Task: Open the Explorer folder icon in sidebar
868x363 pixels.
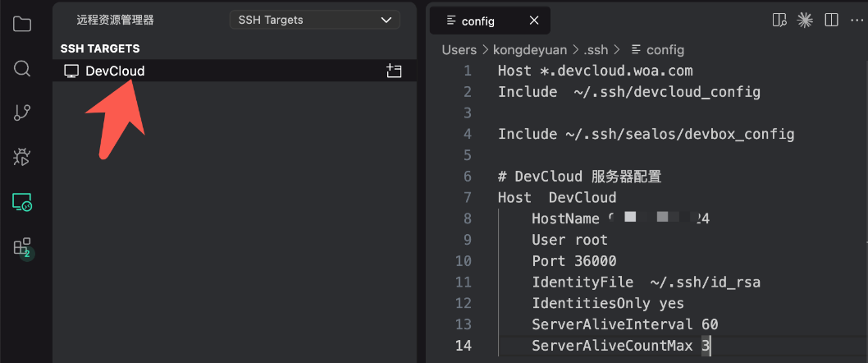Action: pos(22,23)
